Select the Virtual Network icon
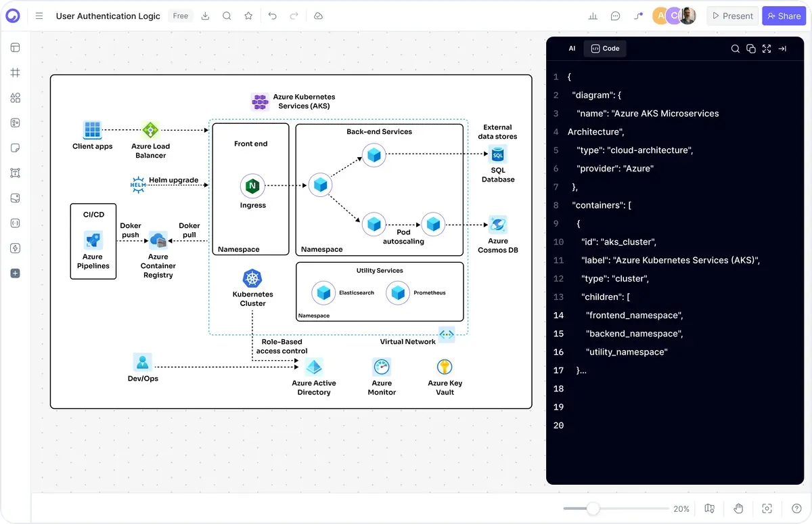Screen dimensions: 812x524 [447, 334]
